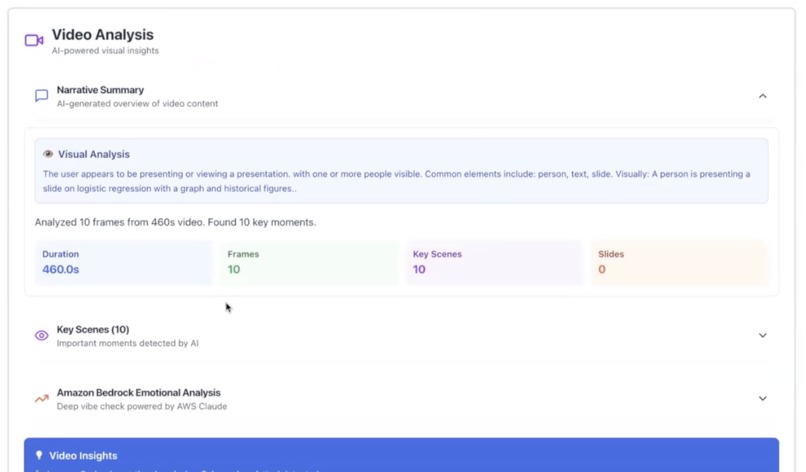Click 'AI-generated overview of video content' text
The image size is (806, 472).
(137, 103)
